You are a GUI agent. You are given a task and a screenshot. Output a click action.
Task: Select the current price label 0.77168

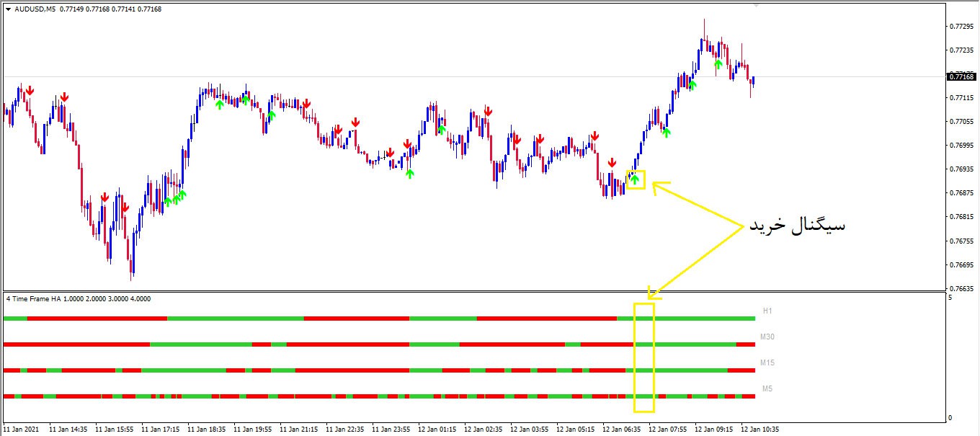click(962, 76)
